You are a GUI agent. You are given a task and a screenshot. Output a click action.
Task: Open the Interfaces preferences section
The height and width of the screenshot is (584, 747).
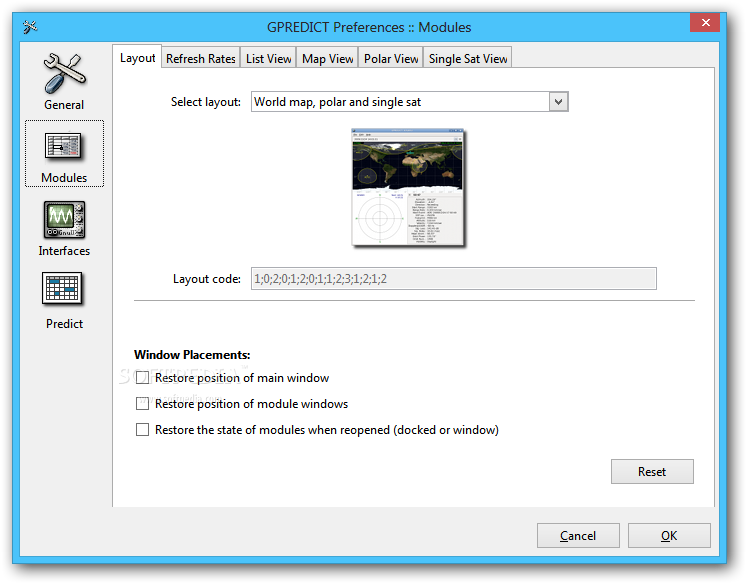click(x=64, y=229)
